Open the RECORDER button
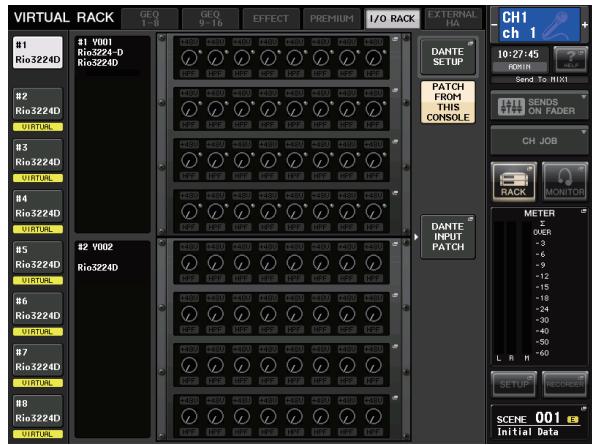This screenshot has height=445, width=593. pyautogui.click(x=565, y=384)
